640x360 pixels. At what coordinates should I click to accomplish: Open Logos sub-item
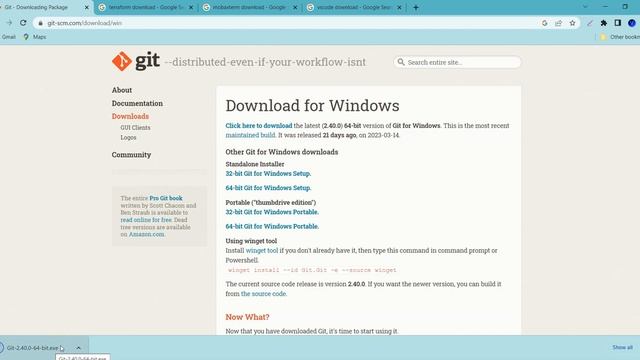[x=128, y=138]
